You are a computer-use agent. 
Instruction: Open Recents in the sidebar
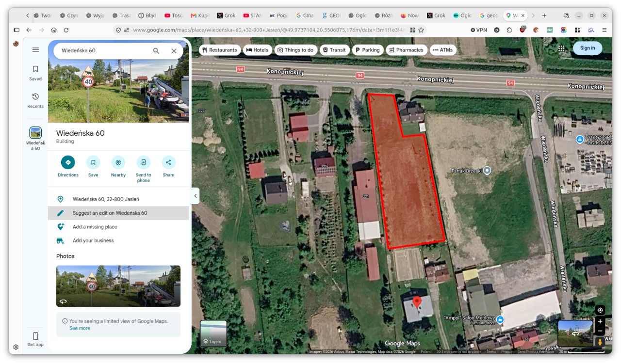tap(35, 100)
